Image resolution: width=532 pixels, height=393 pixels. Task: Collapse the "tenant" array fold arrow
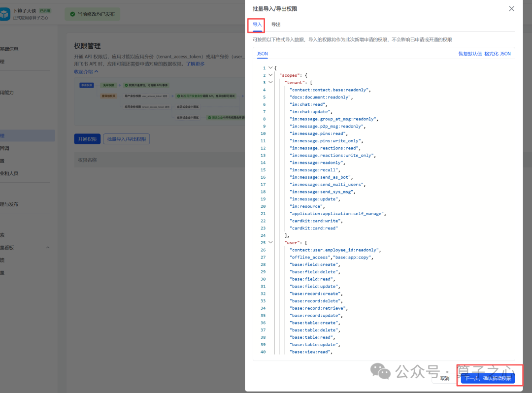click(x=270, y=82)
